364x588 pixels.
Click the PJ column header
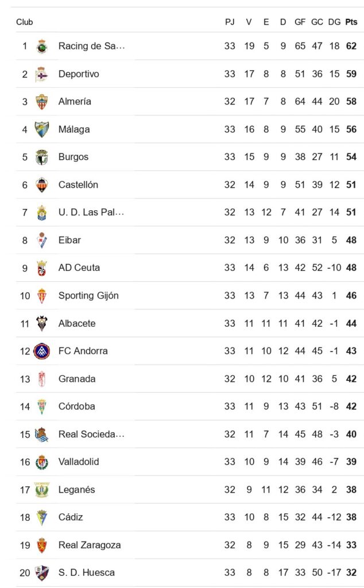(x=230, y=22)
